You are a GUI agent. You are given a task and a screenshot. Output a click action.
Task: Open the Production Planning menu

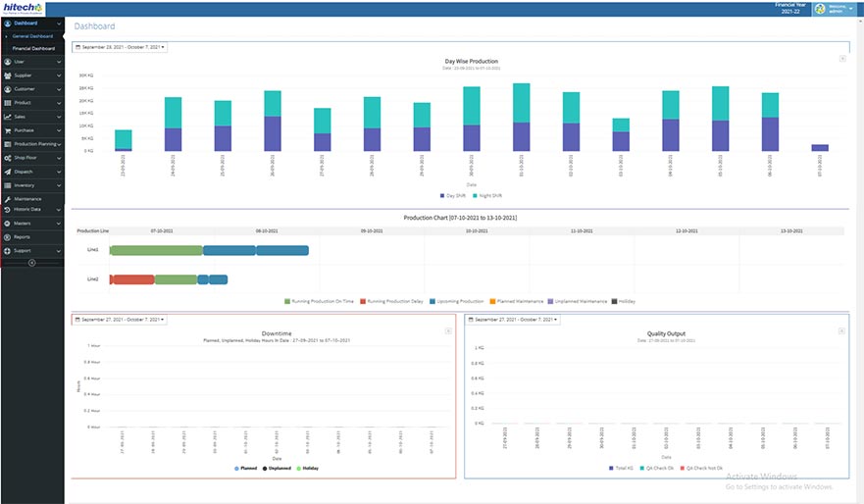[x=32, y=144]
